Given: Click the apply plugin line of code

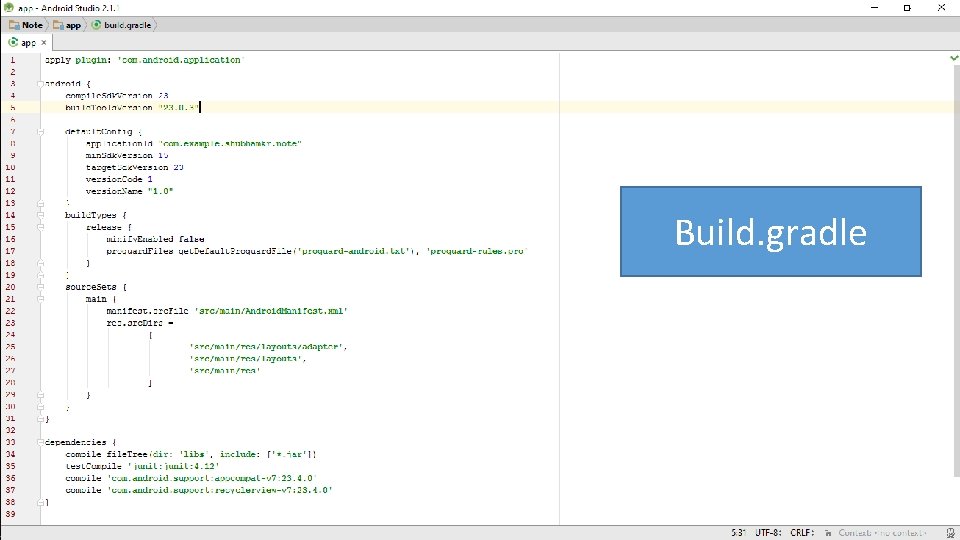Looking at the screenshot, I should pyautogui.click(x=144, y=60).
